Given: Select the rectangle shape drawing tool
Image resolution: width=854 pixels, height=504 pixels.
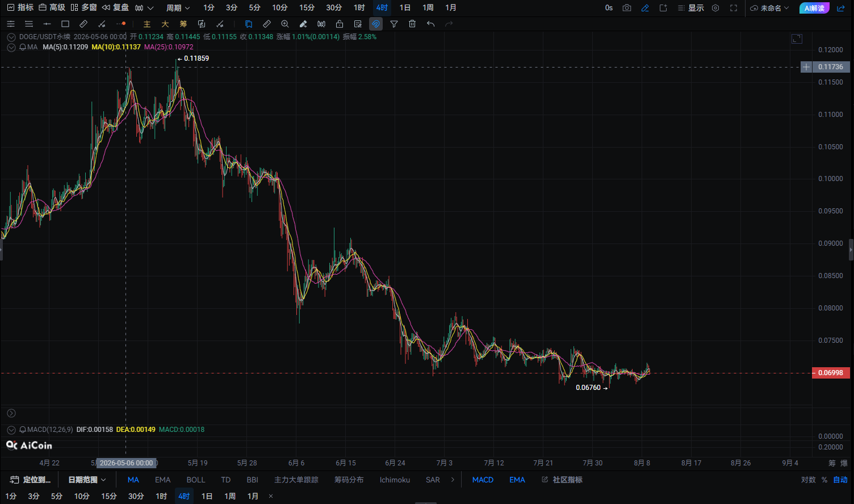Looking at the screenshot, I should point(65,24).
